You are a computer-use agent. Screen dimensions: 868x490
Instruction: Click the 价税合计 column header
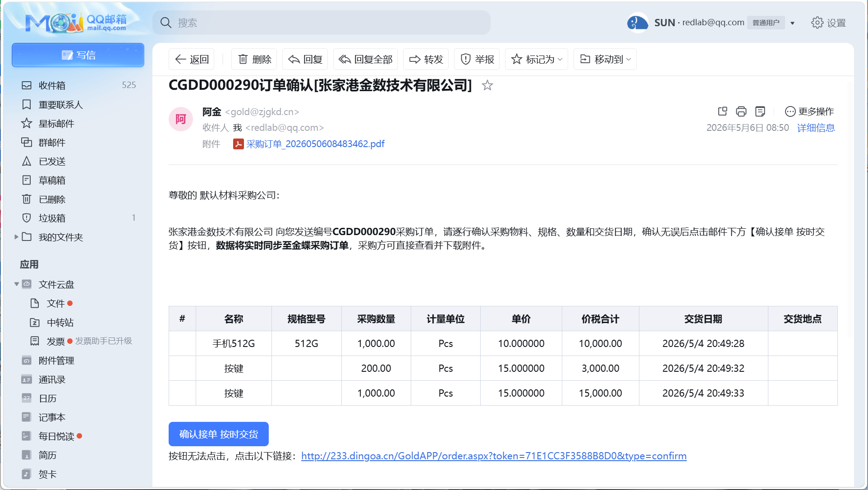[x=600, y=319]
